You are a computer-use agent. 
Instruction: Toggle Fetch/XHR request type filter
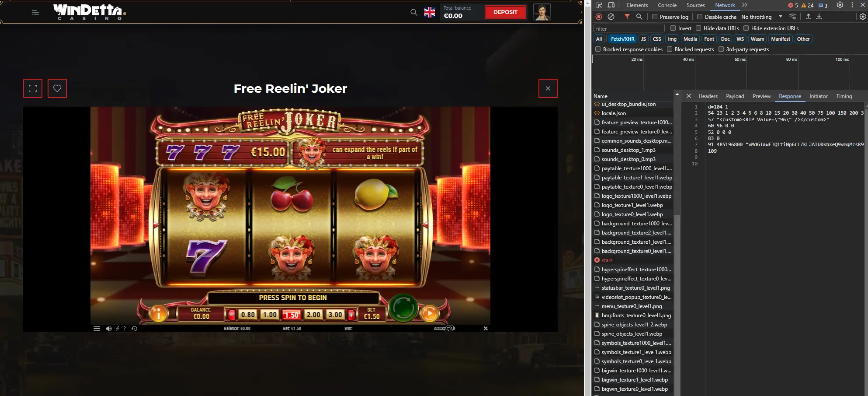[622, 39]
